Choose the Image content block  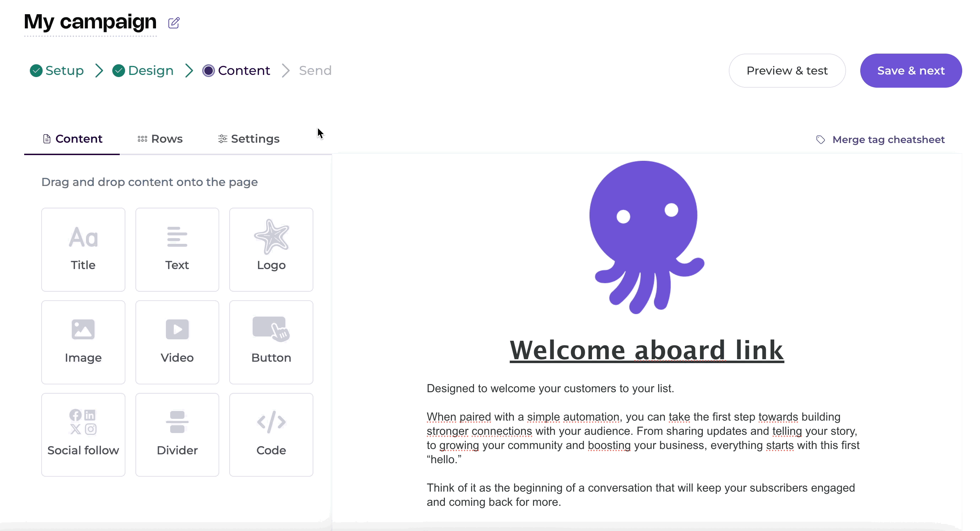coord(83,342)
